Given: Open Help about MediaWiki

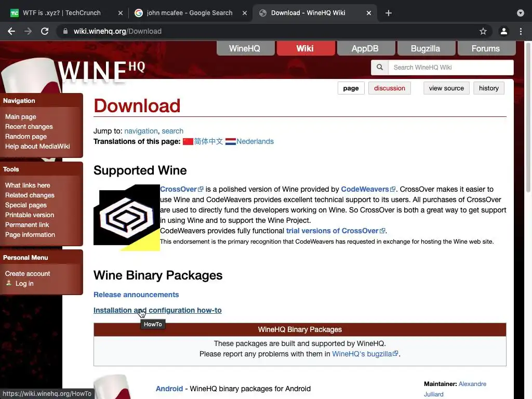Looking at the screenshot, I should pos(37,146).
